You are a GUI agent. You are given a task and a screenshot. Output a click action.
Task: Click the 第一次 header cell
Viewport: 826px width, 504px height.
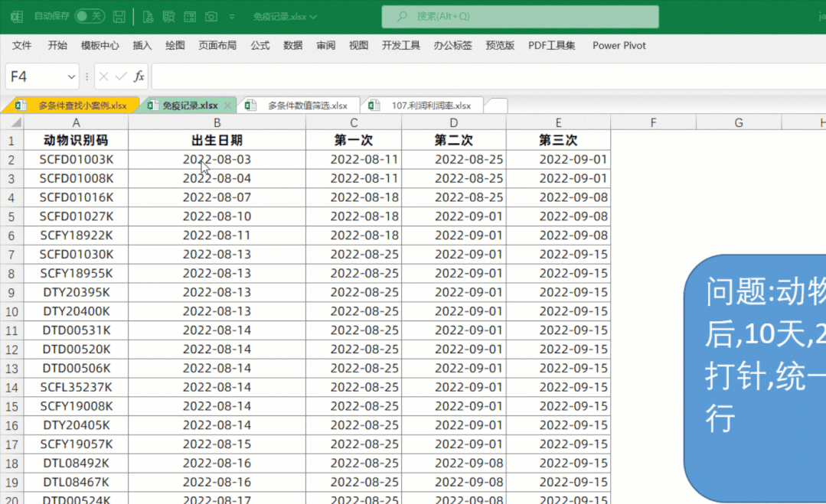[x=354, y=140]
